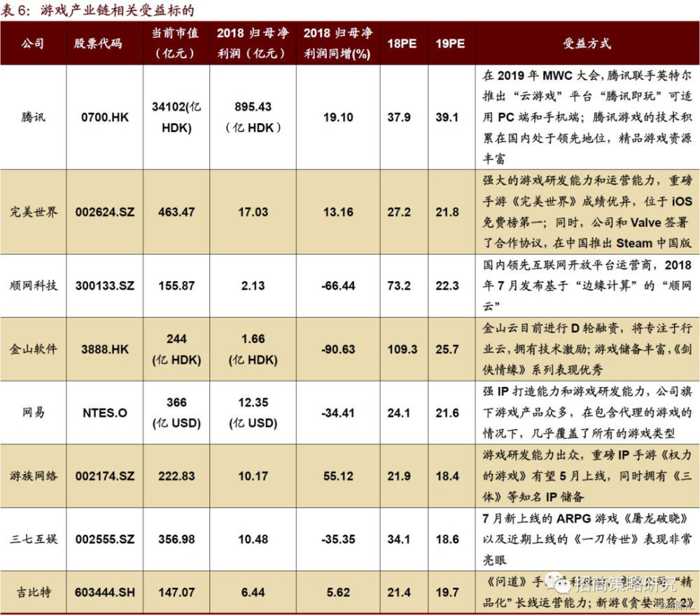Viewport: 700px width, 615px height.
Task: Select the '受益方式' column header
Action: coord(587,43)
